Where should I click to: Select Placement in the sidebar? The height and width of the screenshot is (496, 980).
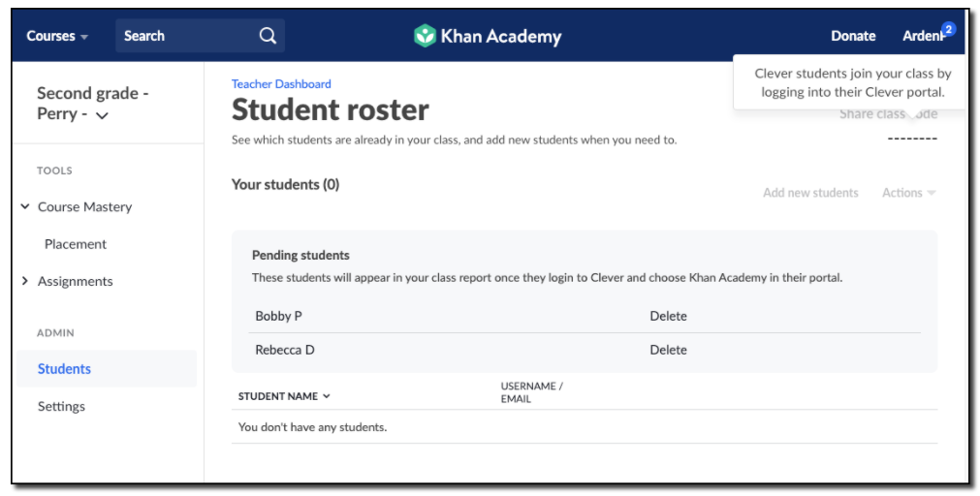(76, 244)
